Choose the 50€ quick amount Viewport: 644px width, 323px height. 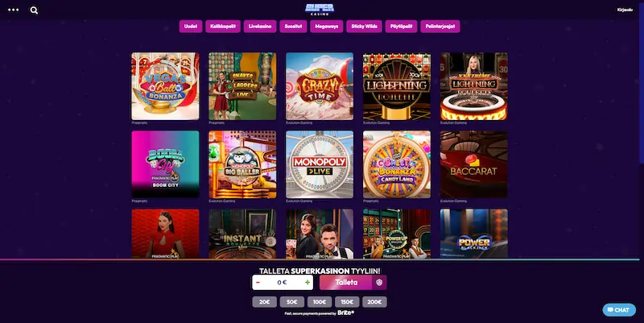tap(292, 302)
